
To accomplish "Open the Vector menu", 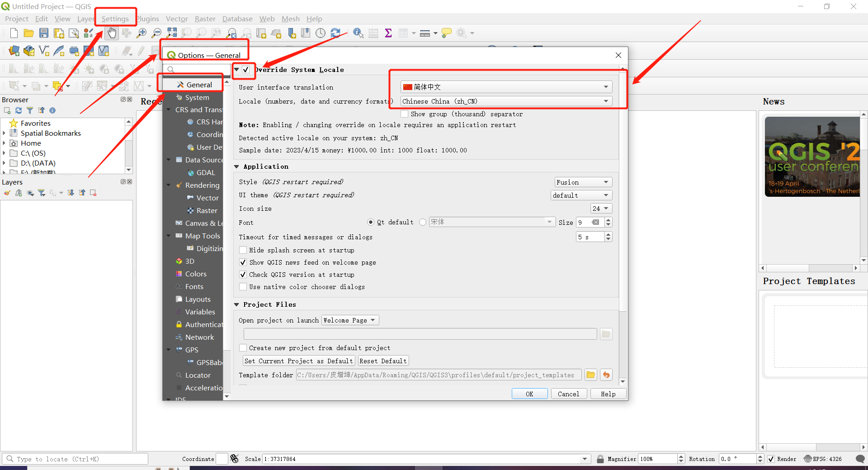I will 177,19.
